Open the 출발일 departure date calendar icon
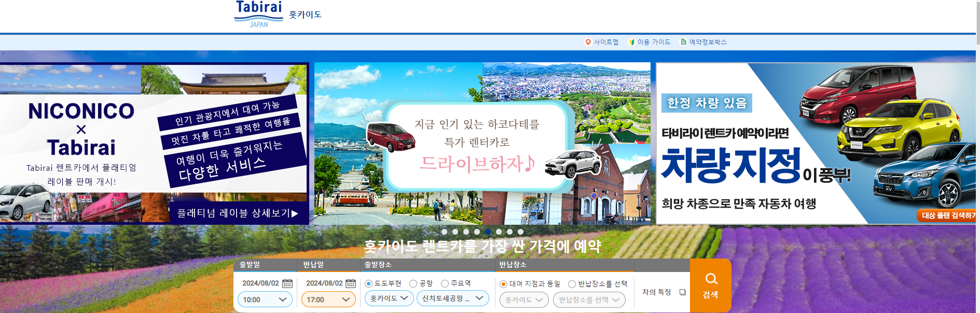The image size is (980, 313). pyautogui.click(x=287, y=283)
